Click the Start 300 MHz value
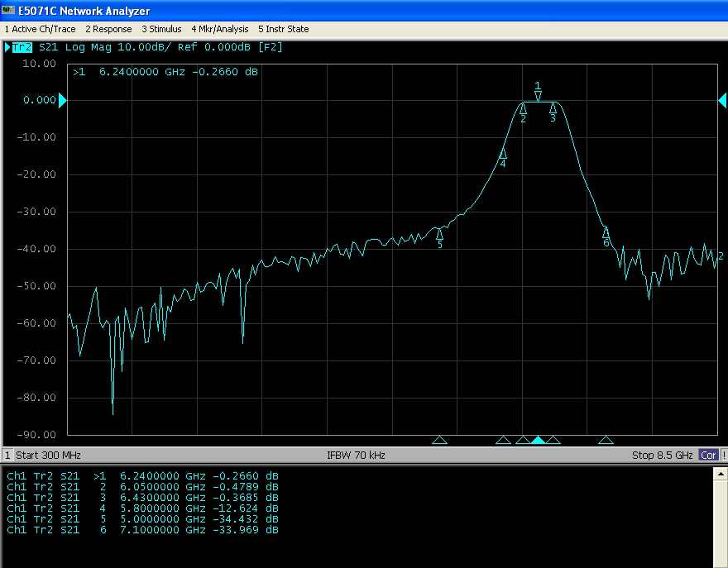 49,456
